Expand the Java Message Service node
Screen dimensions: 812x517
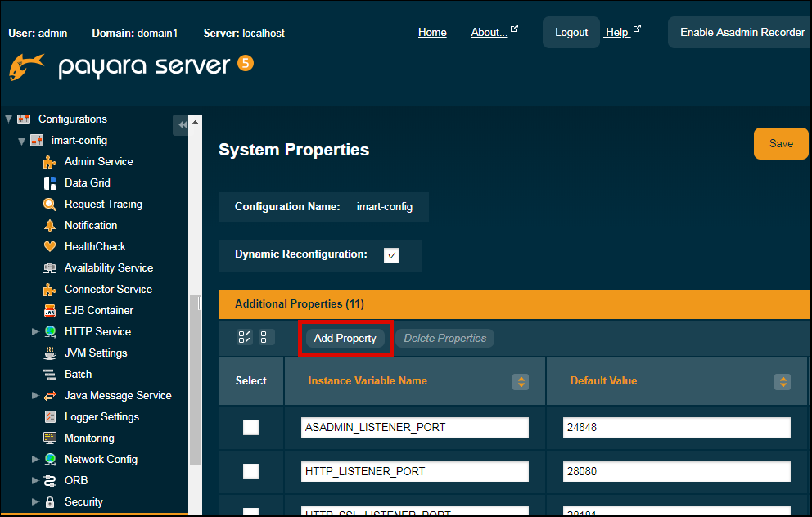click(35, 396)
